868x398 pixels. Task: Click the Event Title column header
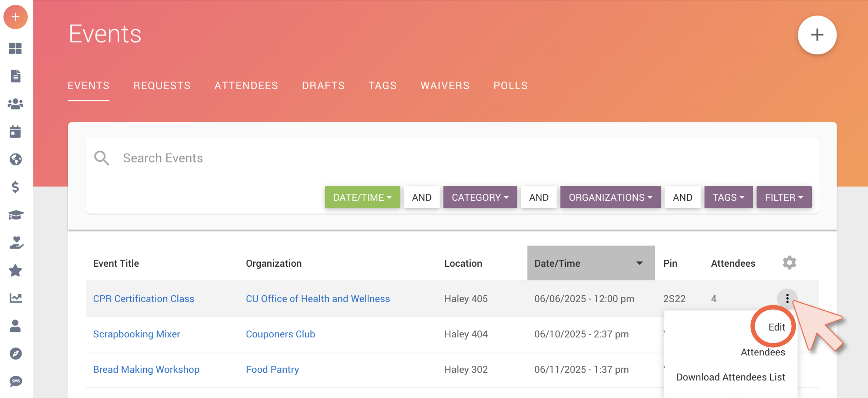[x=116, y=263]
